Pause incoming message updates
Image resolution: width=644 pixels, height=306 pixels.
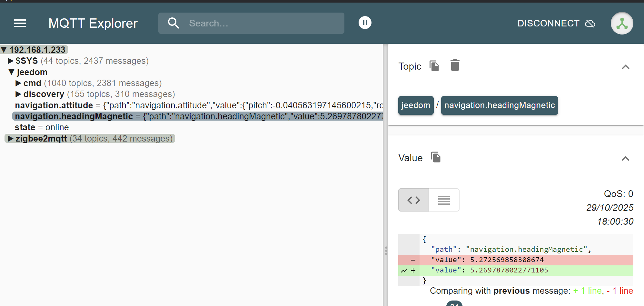[x=365, y=23]
